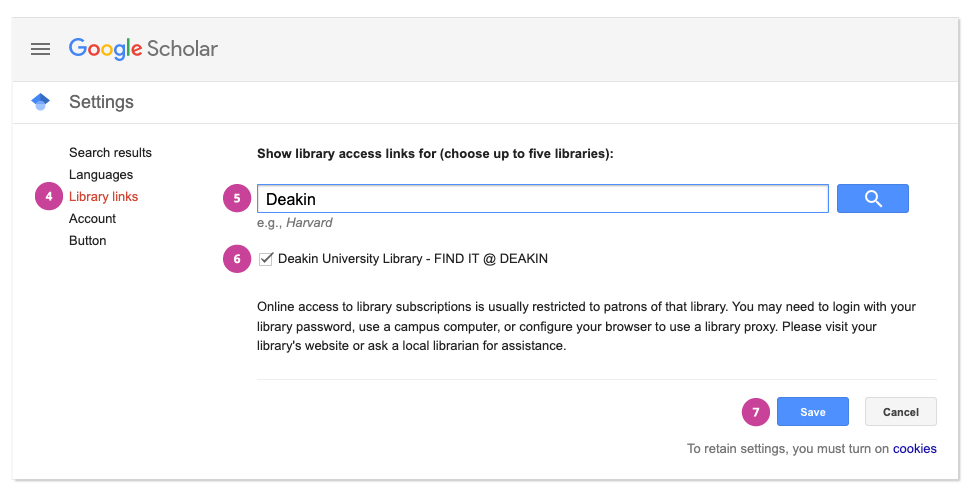The width and height of the screenshot is (971, 496).
Task: Open Account settings section
Action: [92, 219]
